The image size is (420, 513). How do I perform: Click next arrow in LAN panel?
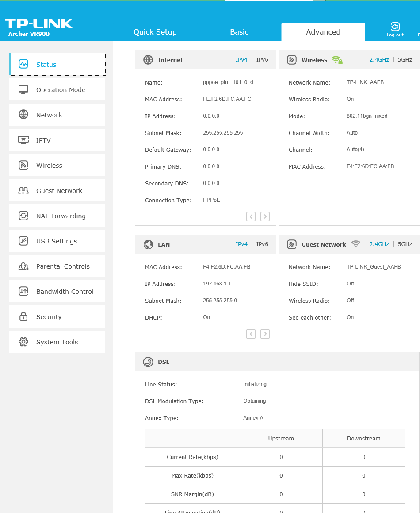265,334
